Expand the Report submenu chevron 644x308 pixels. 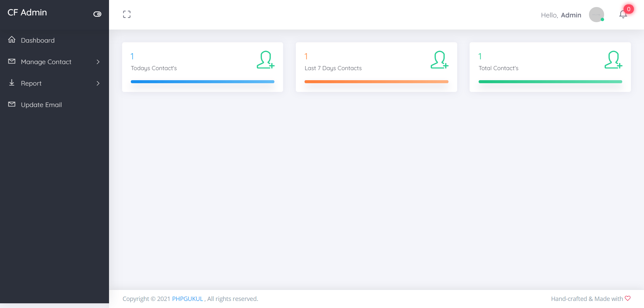tap(98, 83)
